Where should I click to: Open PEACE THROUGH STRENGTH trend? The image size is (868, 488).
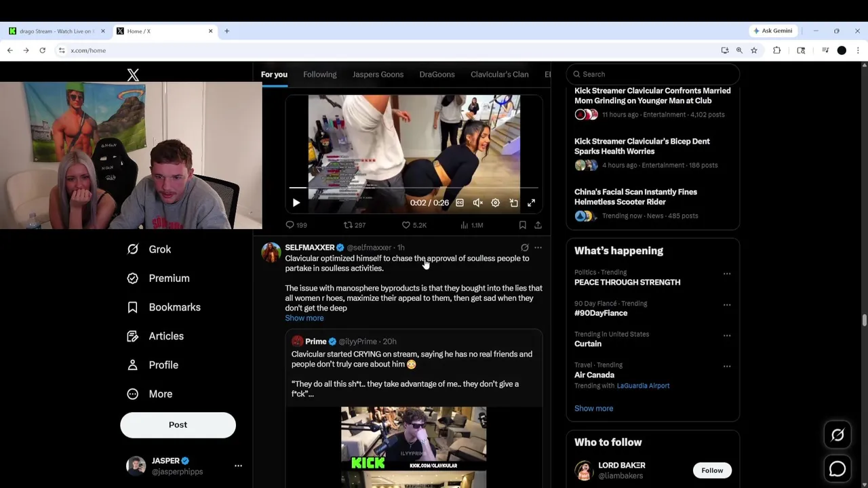point(627,283)
